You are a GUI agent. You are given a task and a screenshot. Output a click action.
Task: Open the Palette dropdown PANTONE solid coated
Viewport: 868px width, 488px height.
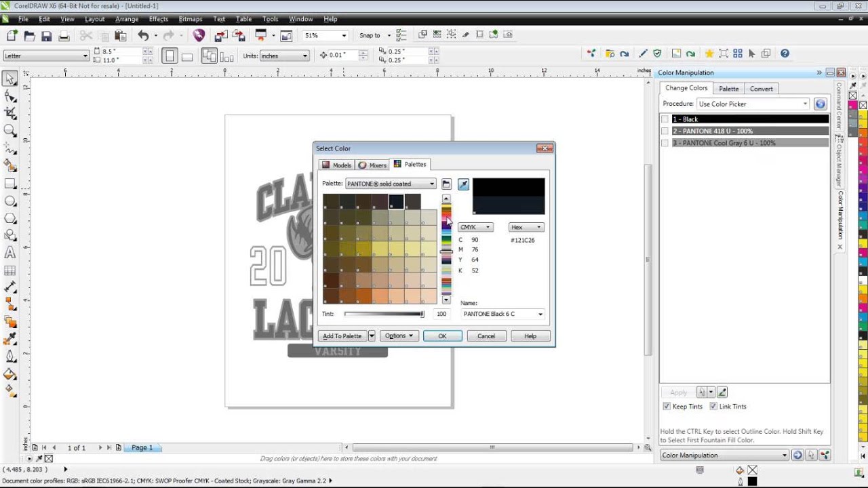pyautogui.click(x=391, y=184)
